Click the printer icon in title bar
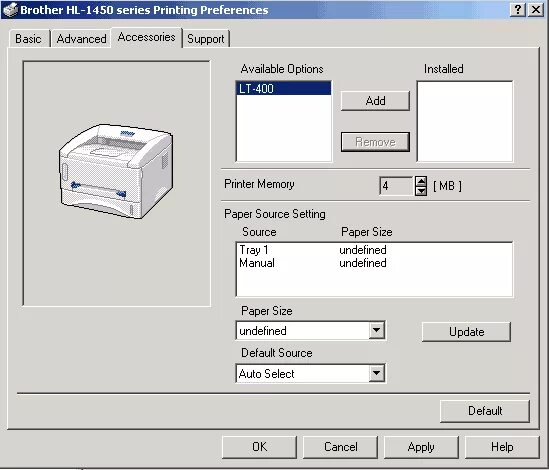 point(10,9)
